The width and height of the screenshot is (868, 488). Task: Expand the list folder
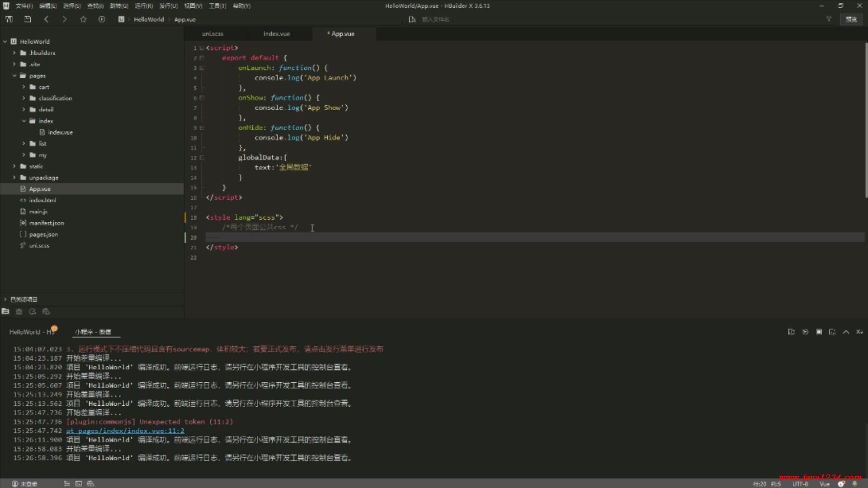24,144
